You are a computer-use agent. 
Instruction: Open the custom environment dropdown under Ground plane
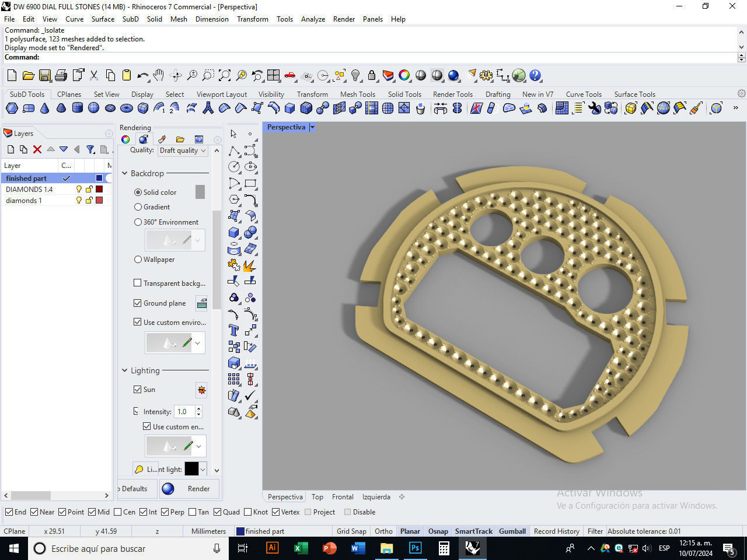pos(198,343)
